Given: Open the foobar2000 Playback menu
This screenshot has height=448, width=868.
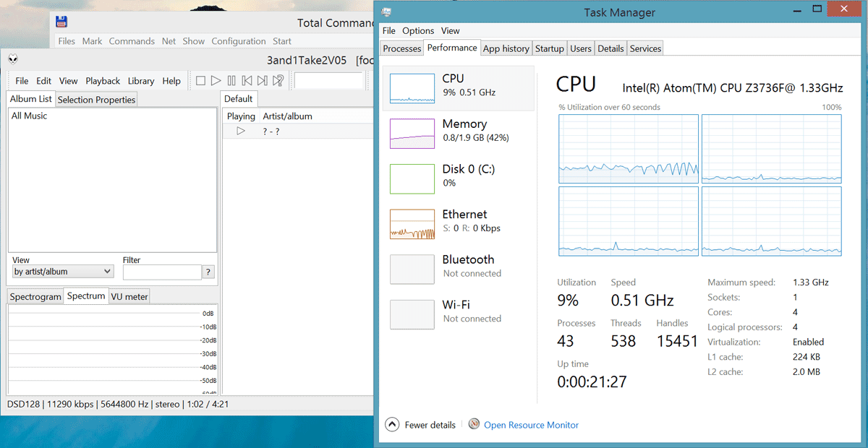Looking at the screenshot, I should coord(103,81).
